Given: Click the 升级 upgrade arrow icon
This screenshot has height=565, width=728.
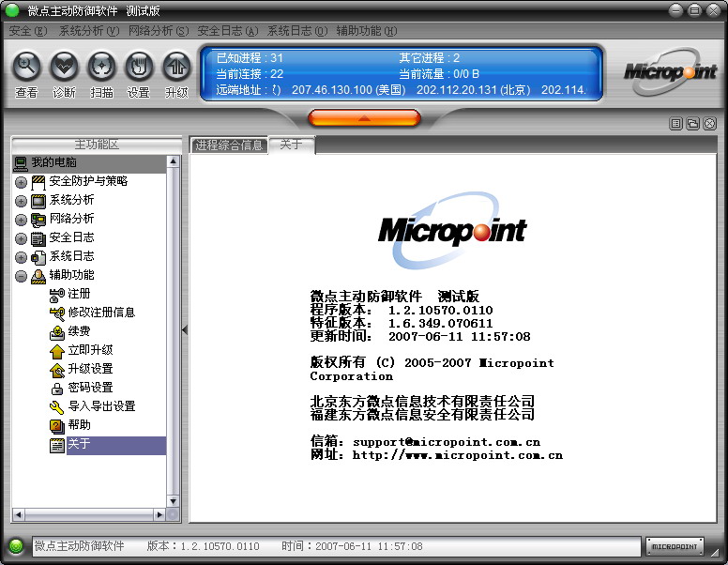Looking at the screenshot, I should pos(176,67).
